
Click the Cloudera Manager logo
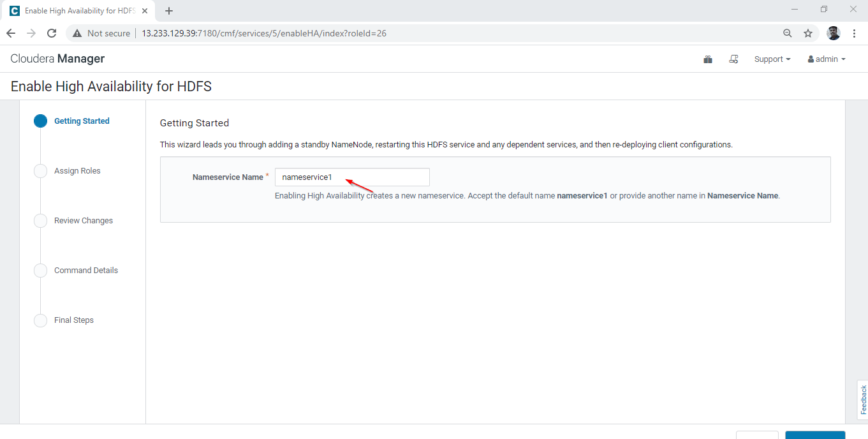(x=57, y=59)
